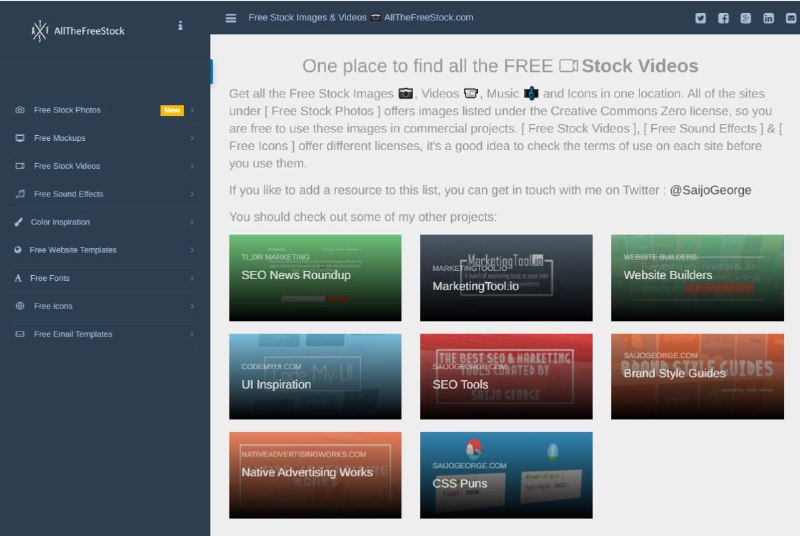Image resolution: width=800 pixels, height=536 pixels.
Task: Click the video icon beside Free Stock Videos
Action: [x=20, y=166]
